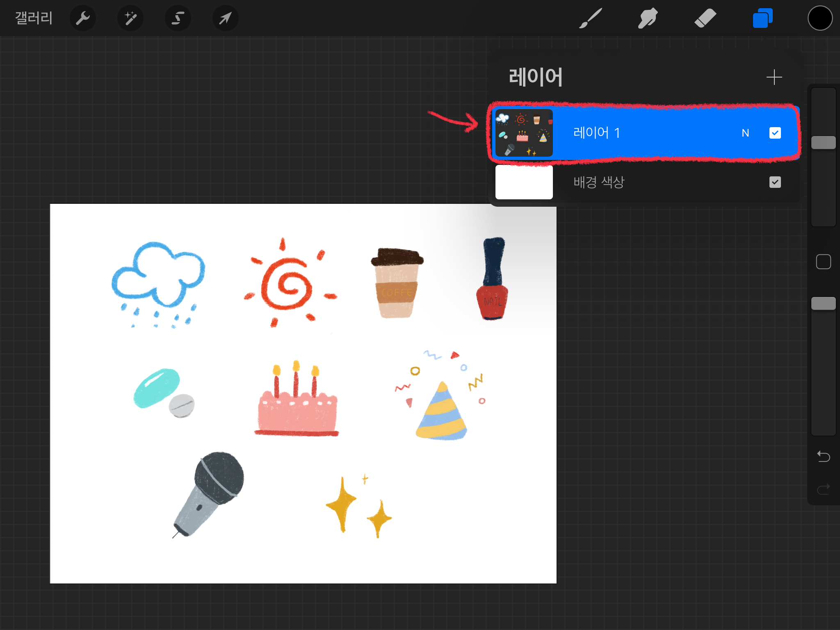Select the 레이어 1 layer row
Viewport: 840px width, 630px height.
[656, 133]
